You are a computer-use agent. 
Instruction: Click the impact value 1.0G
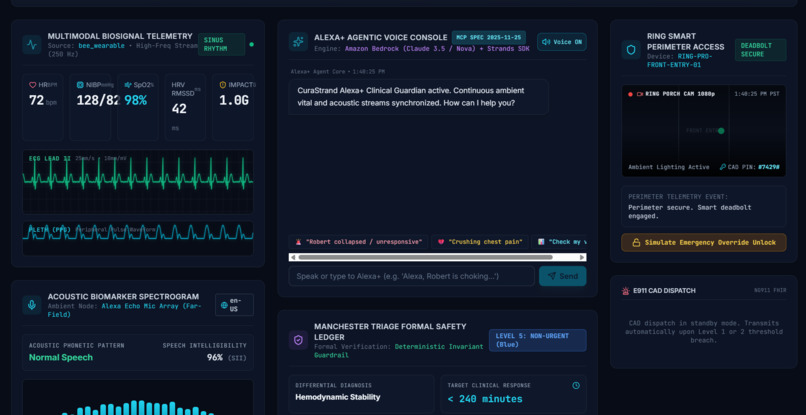click(234, 100)
